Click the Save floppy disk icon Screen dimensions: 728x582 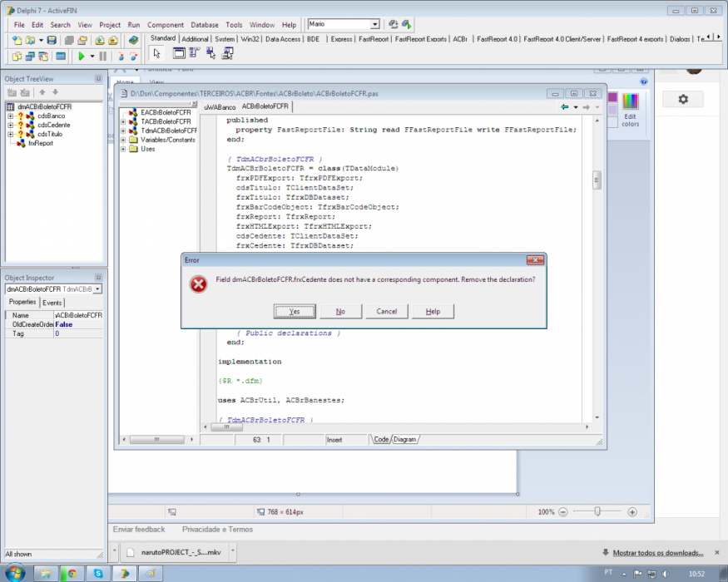tap(52, 41)
